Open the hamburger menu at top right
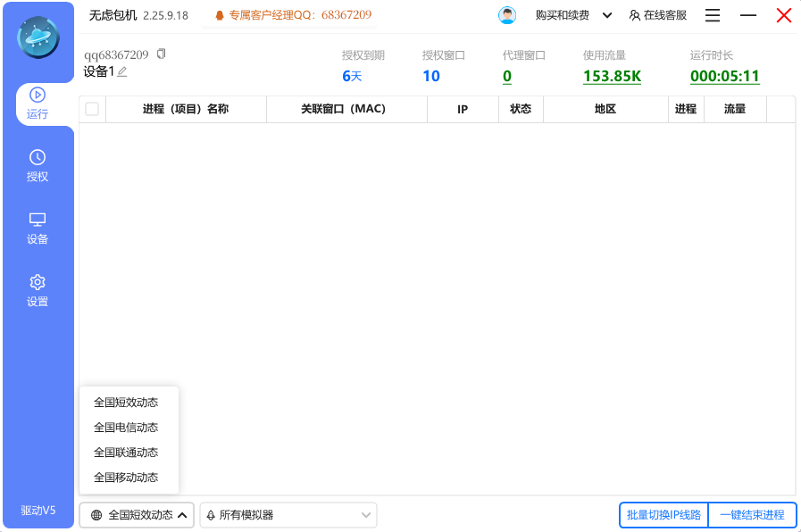Image resolution: width=801 pixels, height=532 pixels. tap(712, 15)
